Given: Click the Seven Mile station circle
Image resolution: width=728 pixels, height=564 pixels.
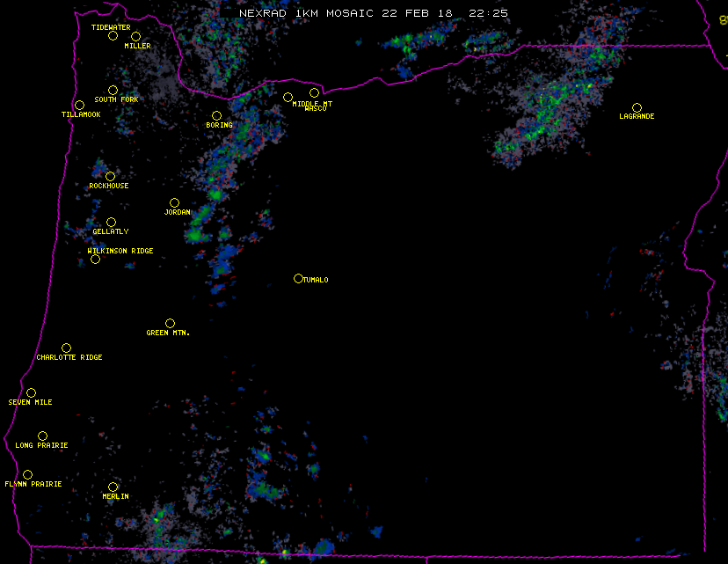Looking at the screenshot, I should point(31,392).
